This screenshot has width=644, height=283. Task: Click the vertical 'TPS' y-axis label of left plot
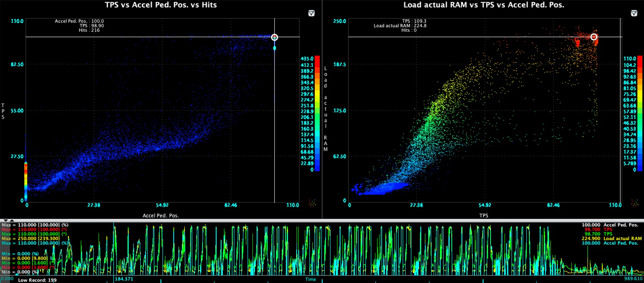coord(3,111)
